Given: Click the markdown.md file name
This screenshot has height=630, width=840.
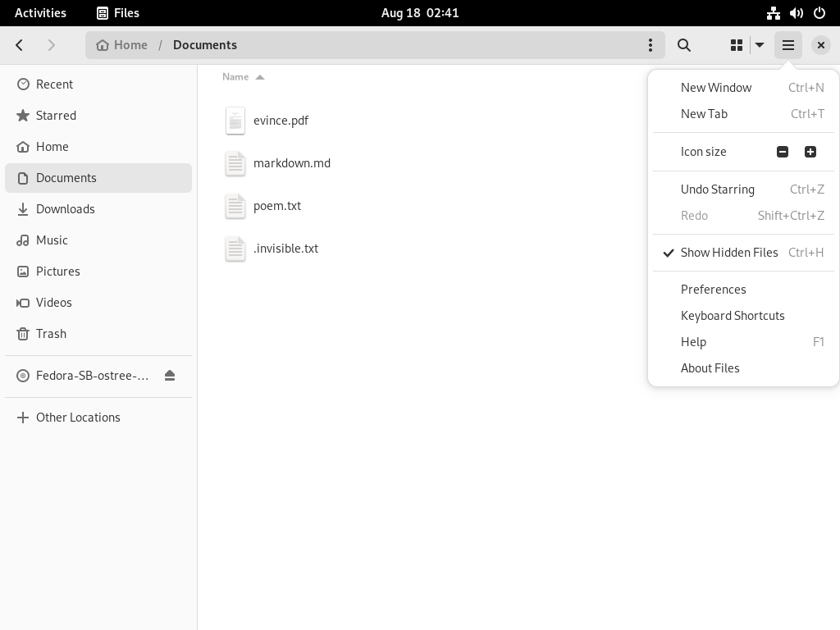Looking at the screenshot, I should click(x=292, y=163).
